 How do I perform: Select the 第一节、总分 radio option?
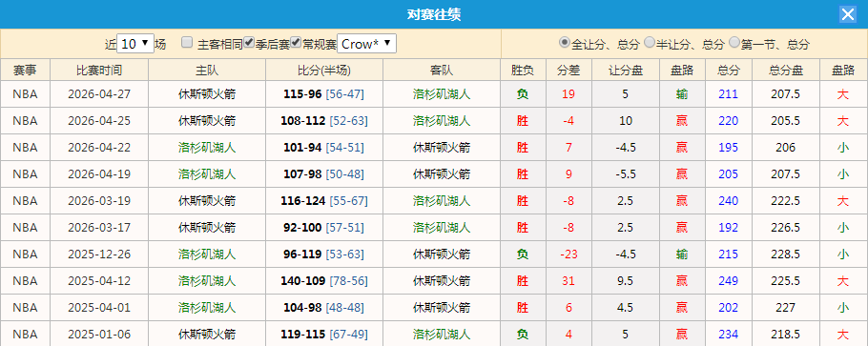pyautogui.click(x=734, y=42)
